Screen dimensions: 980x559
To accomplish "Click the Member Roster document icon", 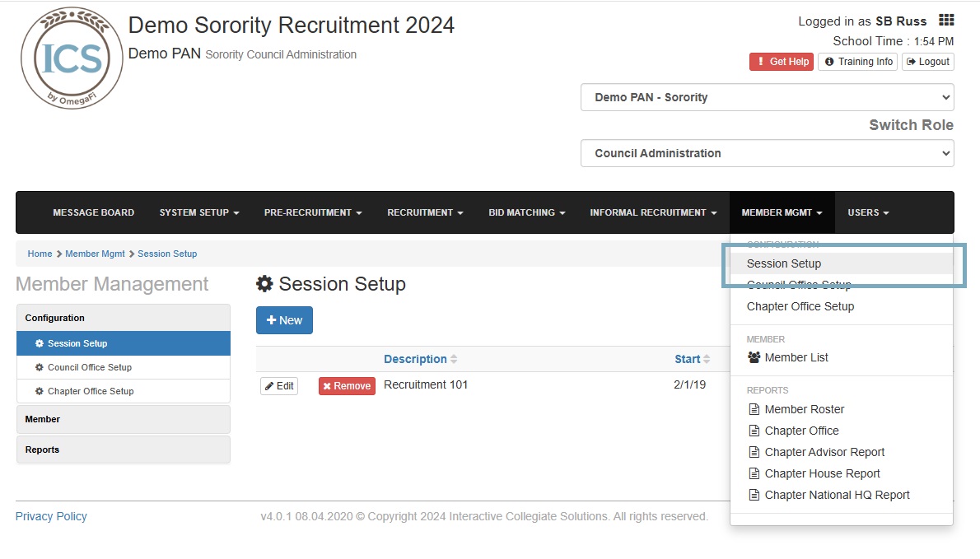I will pyautogui.click(x=756, y=409).
